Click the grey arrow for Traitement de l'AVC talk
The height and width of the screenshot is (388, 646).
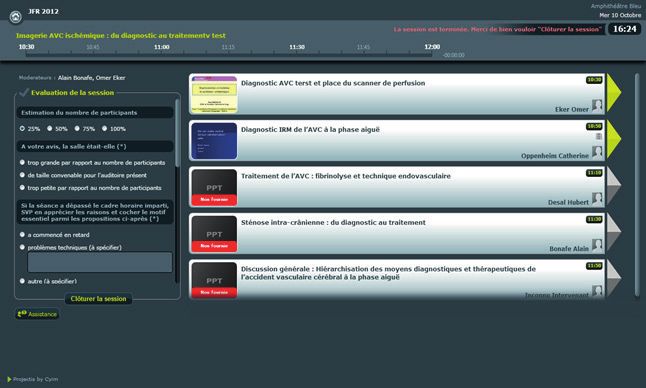pos(614,186)
